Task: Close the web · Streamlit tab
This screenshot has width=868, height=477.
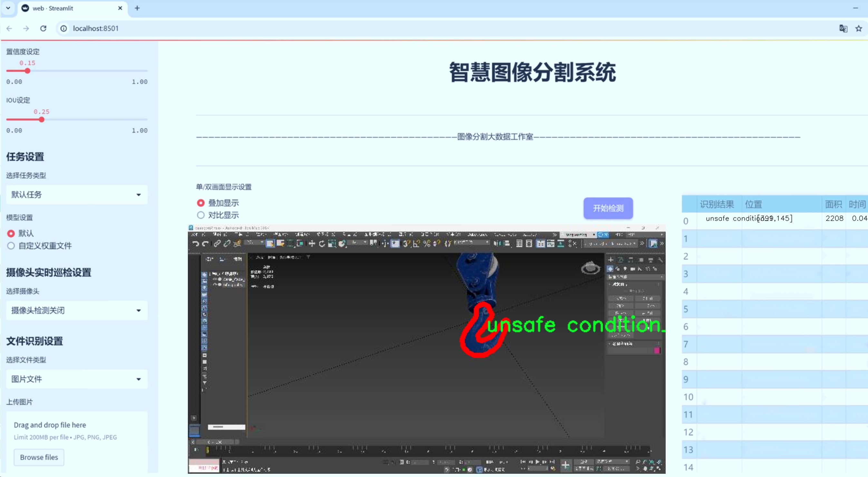Action: [x=120, y=8]
